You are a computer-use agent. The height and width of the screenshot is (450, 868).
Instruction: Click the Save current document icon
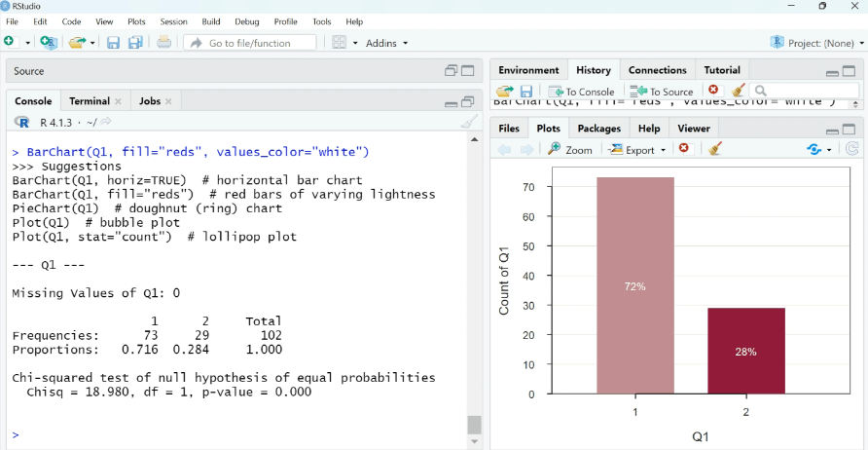tap(113, 43)
